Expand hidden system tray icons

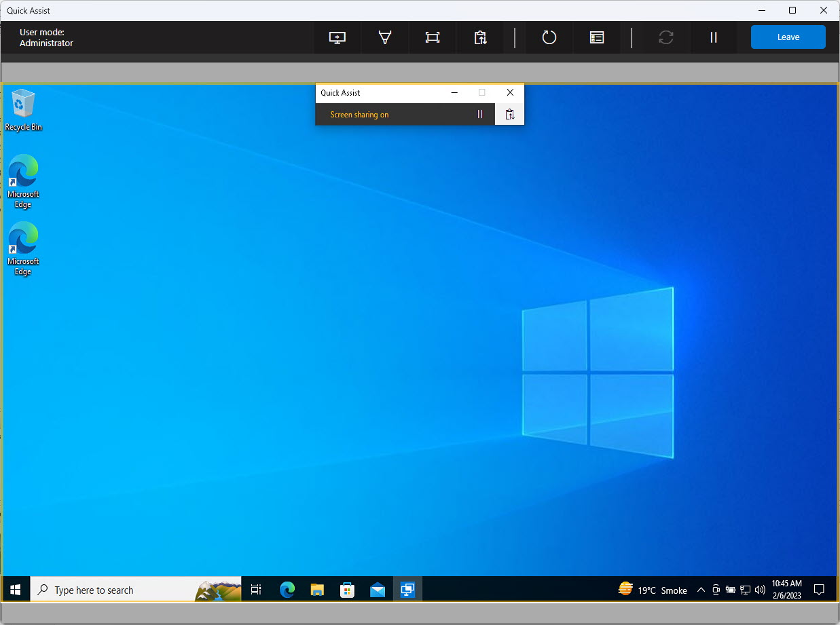[701, 589]
